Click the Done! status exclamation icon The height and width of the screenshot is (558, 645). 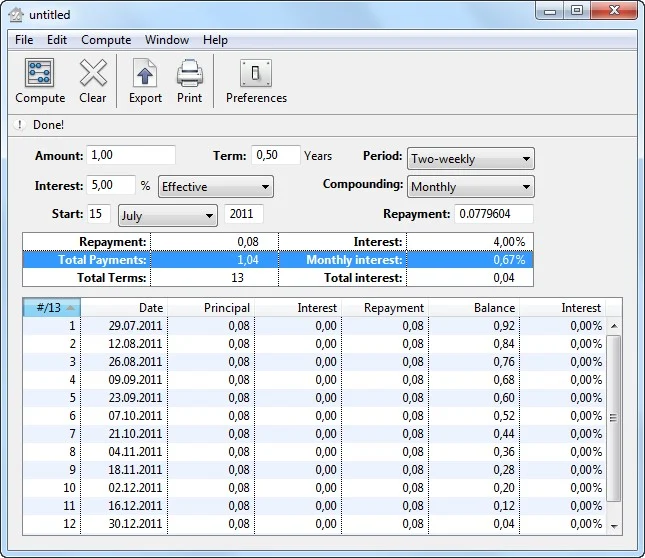point(19,124)
